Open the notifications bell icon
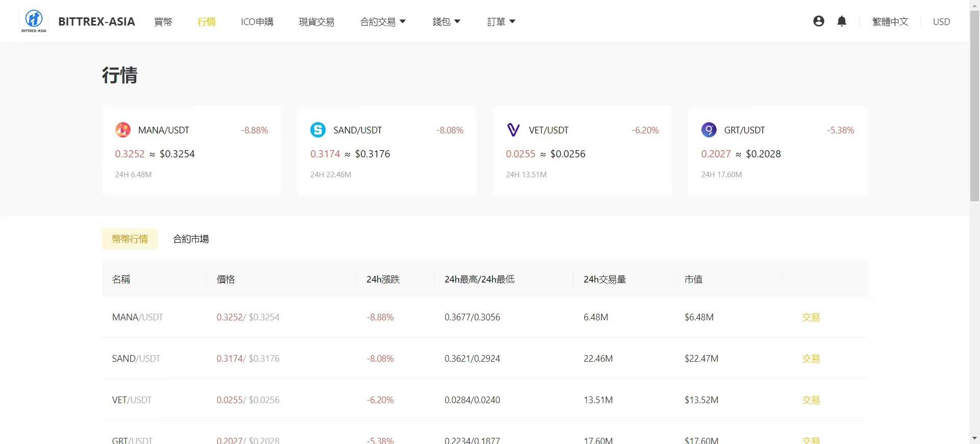 click(x=842, y=21)
